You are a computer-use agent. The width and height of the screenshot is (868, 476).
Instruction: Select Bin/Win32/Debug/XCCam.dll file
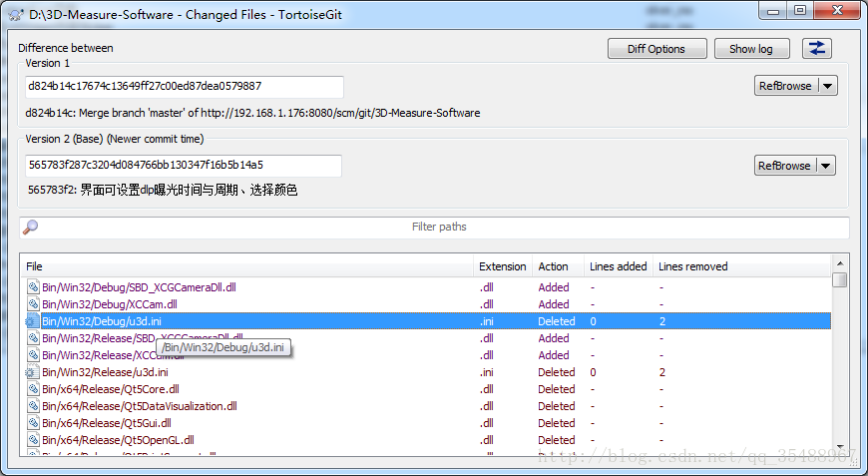point(110,304)
